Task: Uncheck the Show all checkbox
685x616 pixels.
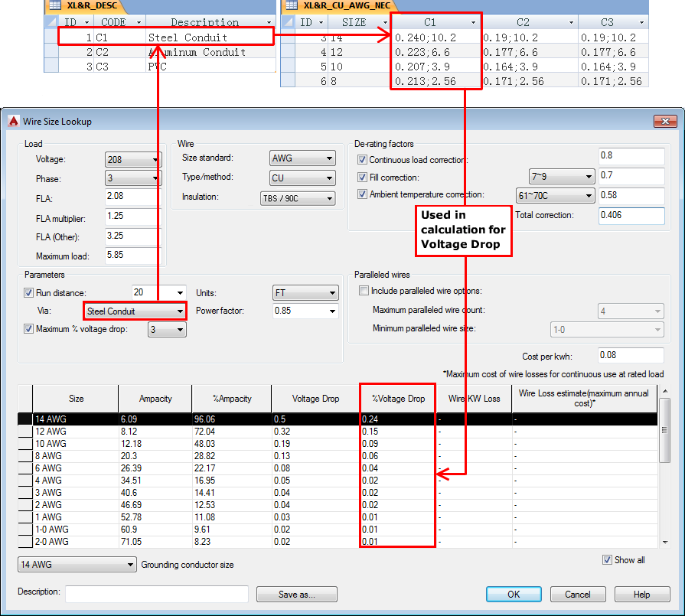Action: point(607,559)
